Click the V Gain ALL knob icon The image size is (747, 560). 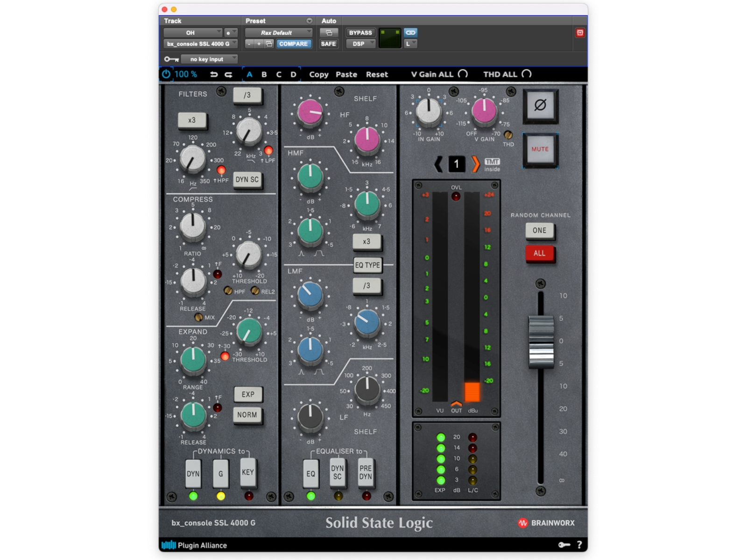[463, 74]
